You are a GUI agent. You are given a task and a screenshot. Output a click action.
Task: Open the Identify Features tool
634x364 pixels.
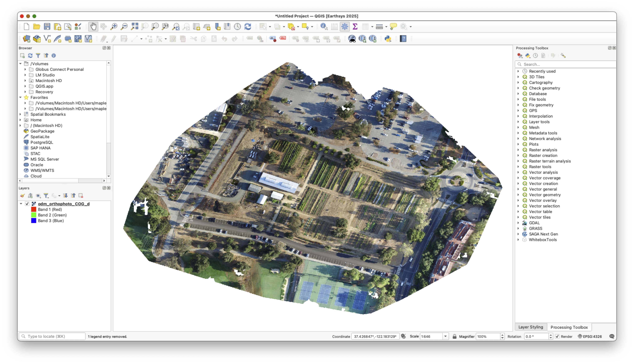(x=324, y=27)
